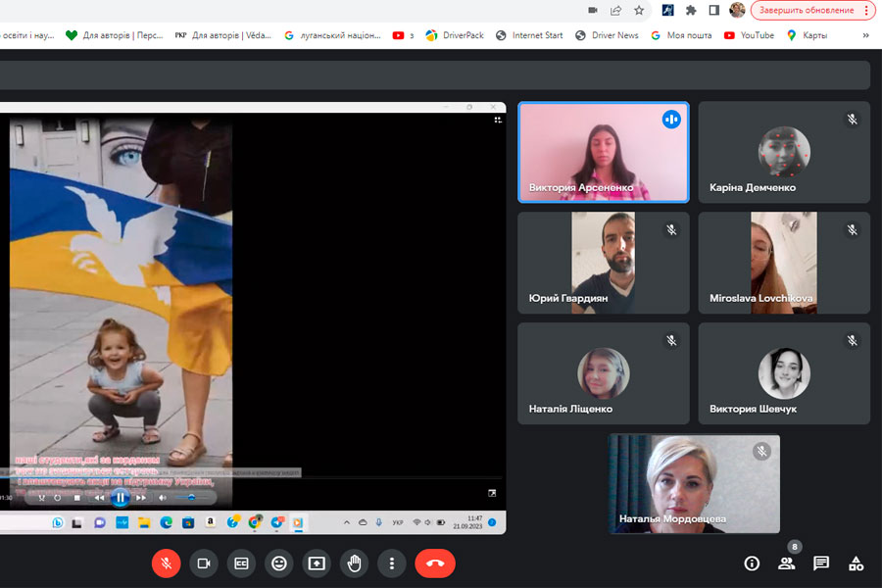The image size is (882, 588).
Task: Open the Internet Start bookmark
Action: click(529, 35)
